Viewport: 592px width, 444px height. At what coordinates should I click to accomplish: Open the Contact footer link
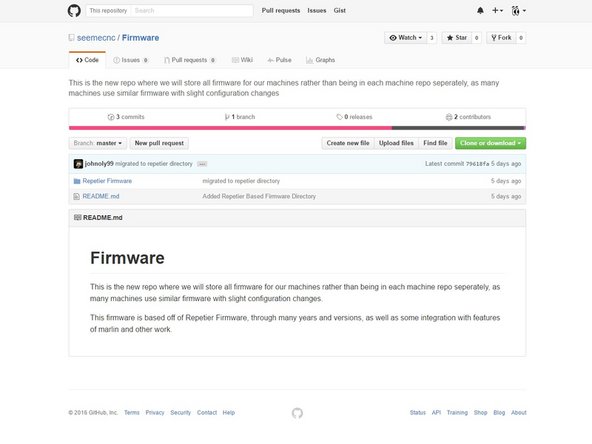click(x=207, y=413)
